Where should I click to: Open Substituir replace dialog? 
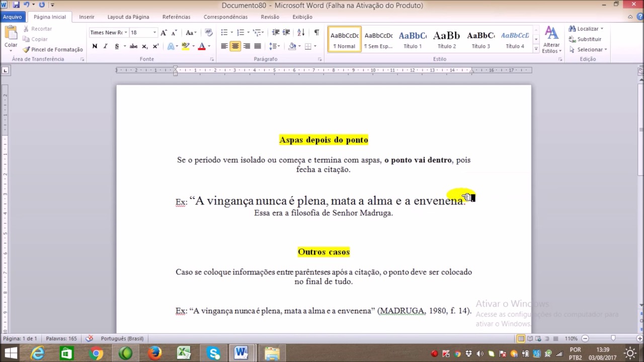pyautogui.click(x=585, y=39)
